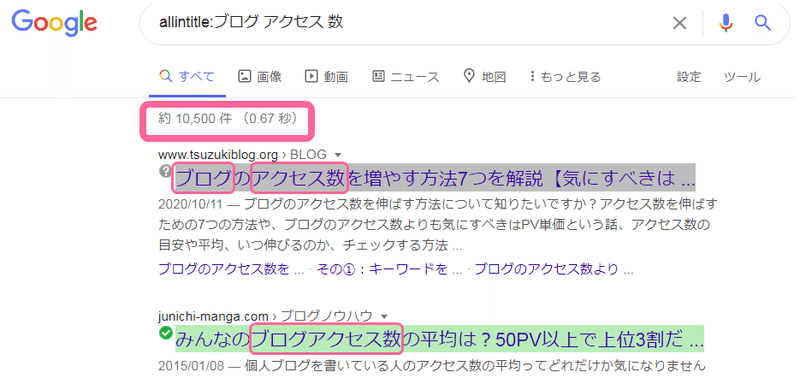Screen dimensions: 800x383
Task: Switch to the 画像 tab
Action: 260,77
